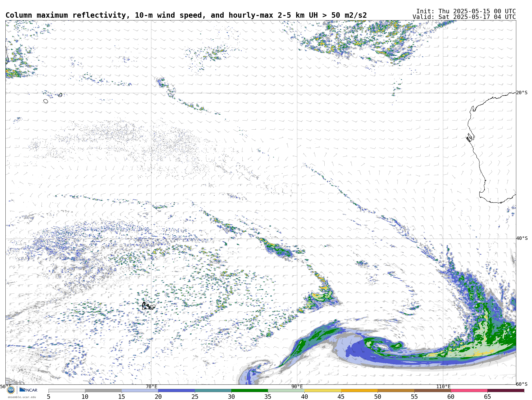This screenshot has height=400, width=532.
Task: Click the "Init: Thu 2025-05-15 00 UTC" text
Action: tap(466, 11)
